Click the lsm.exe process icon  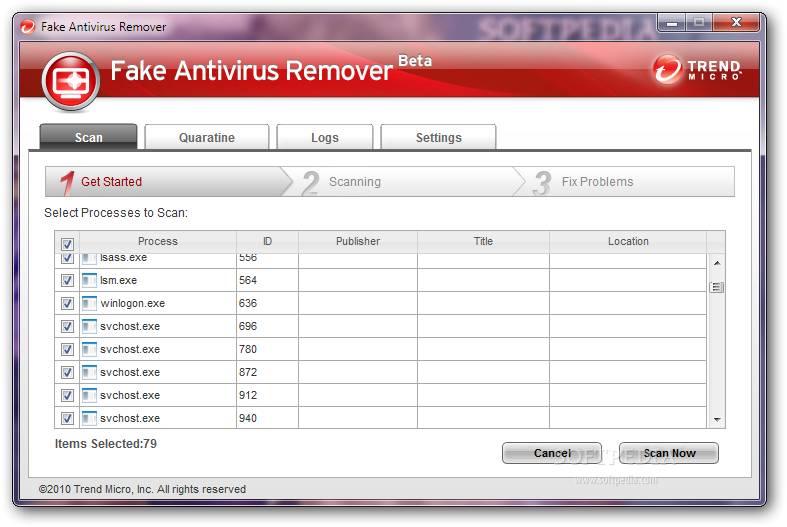(89, 280)
